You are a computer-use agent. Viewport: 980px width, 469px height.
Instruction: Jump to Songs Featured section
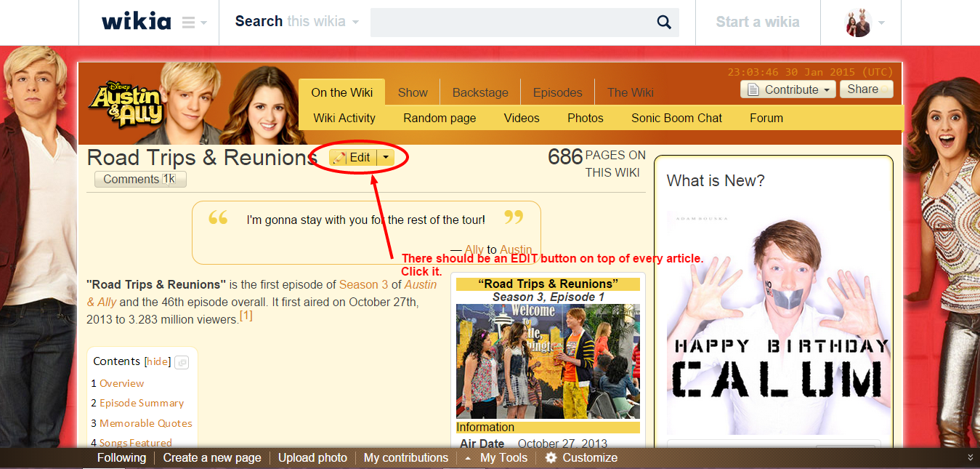click(x=136, y=442)
